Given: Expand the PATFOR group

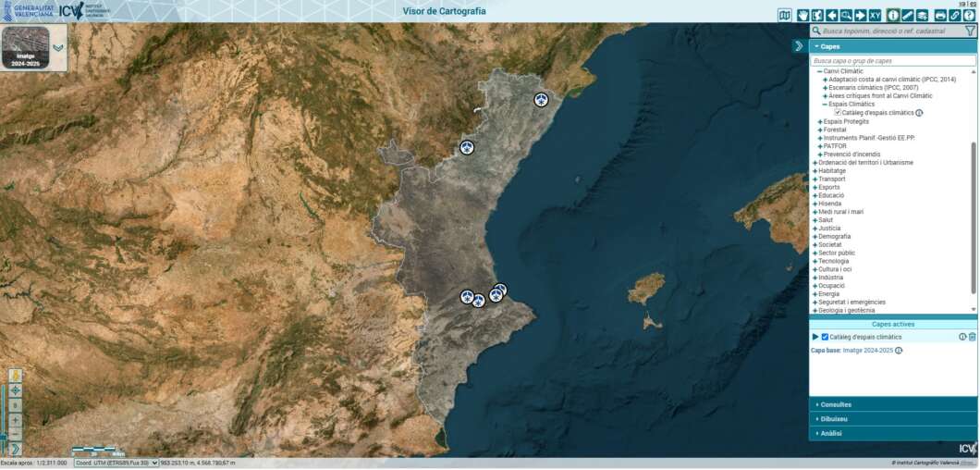Looking at the screenshot, I should [x=820, y=146].
